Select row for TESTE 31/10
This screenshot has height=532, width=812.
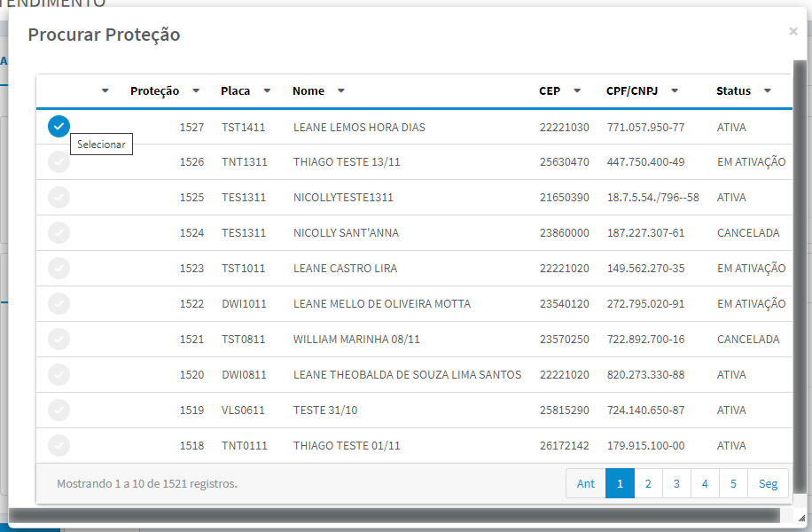59,410
